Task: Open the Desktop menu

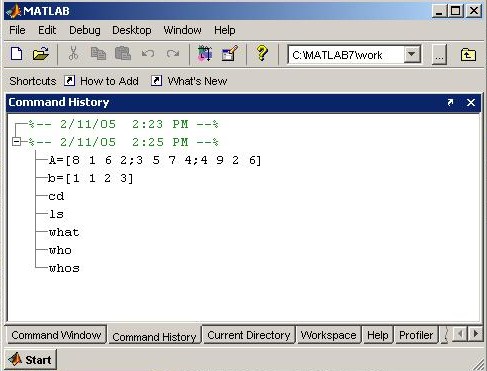Action: (x=132, y=30)
